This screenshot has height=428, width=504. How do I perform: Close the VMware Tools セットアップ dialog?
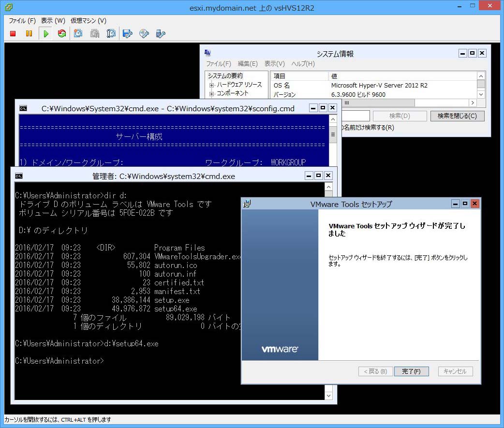pos(474,204)
